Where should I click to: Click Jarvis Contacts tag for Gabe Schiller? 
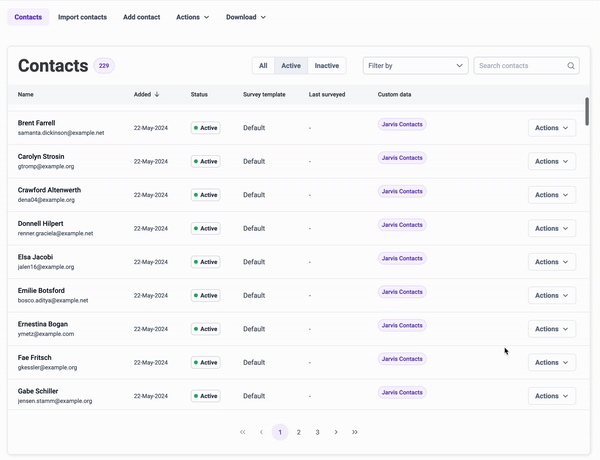402,393
